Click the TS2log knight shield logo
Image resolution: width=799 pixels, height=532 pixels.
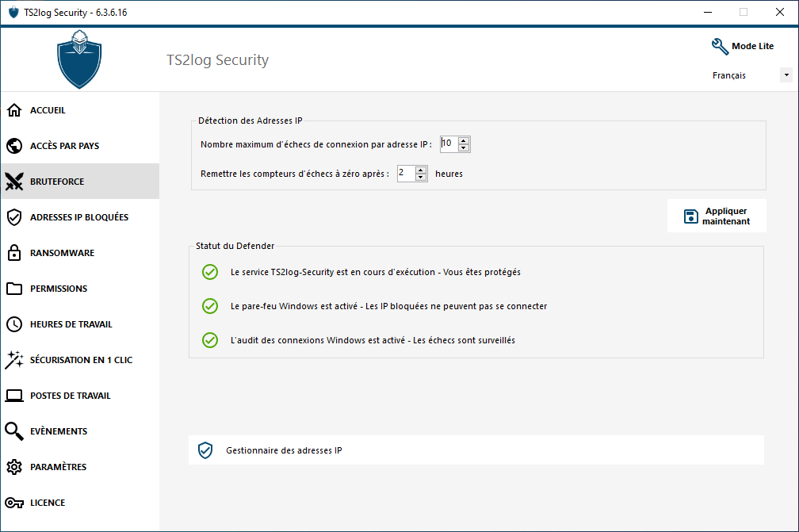point(79,59)
